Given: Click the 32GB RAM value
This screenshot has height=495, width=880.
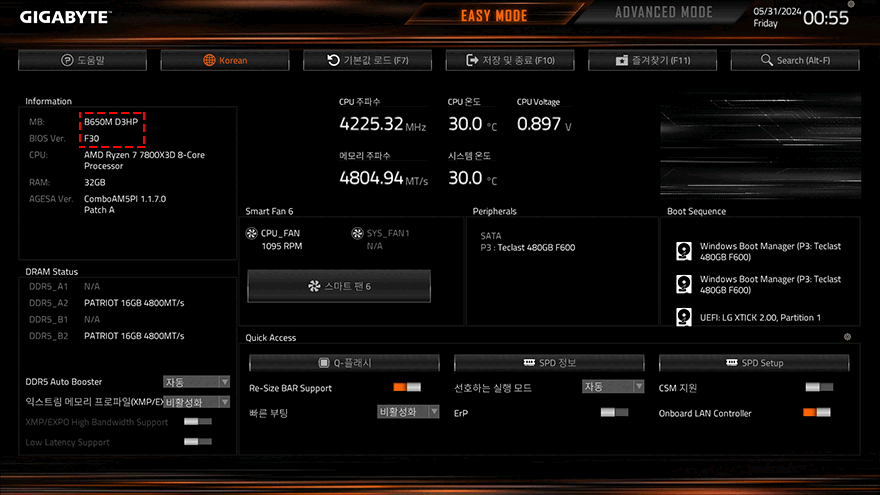Looking at the screenshot, I should [95, 182].
